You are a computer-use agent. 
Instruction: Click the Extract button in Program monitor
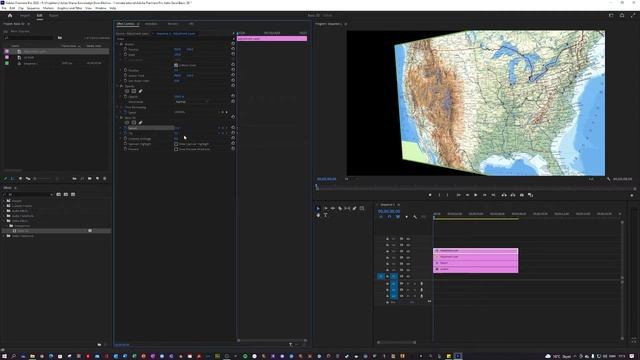point(513,195)
